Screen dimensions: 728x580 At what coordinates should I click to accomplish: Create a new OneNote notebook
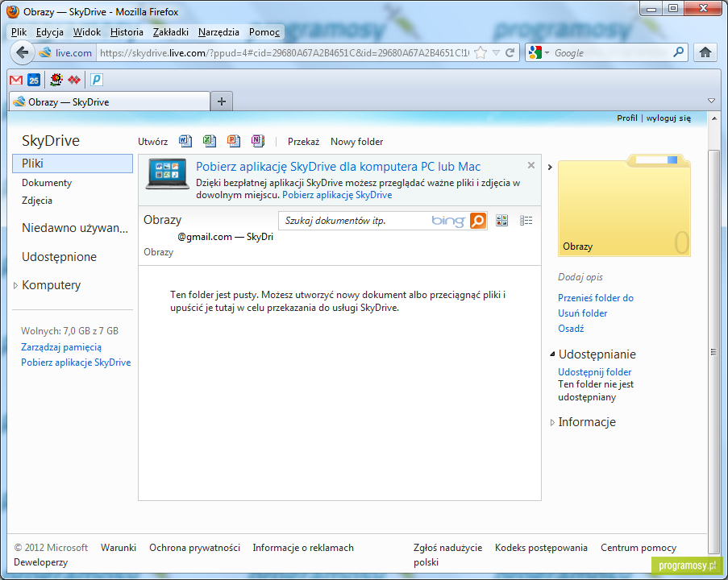(258, 141)
